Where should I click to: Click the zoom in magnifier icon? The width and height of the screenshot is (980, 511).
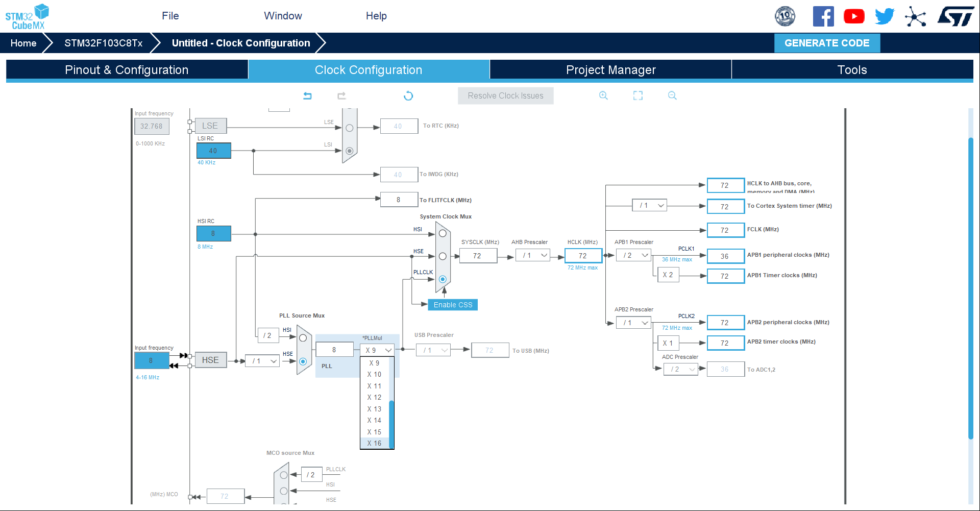(x=603, y=95)
